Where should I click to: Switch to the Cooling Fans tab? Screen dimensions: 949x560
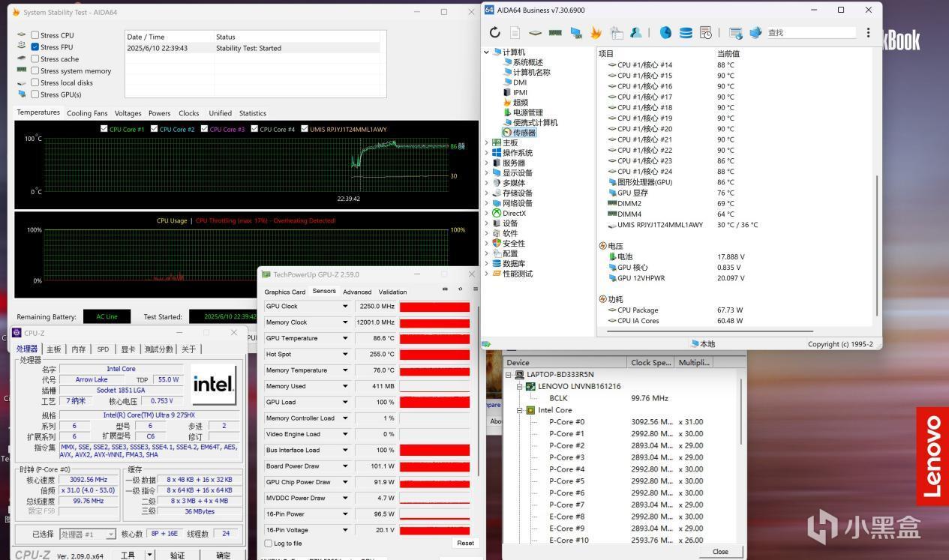click(87, 113)
